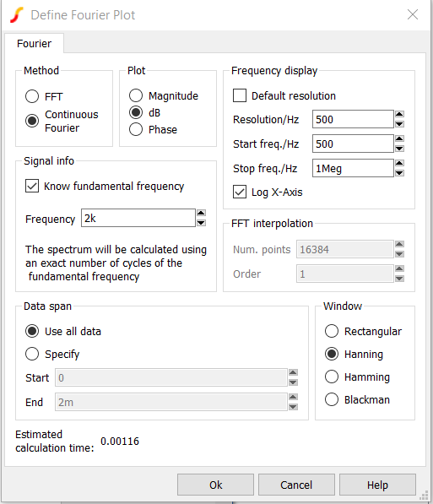Click the estimated calculation time value 0.00116
The height and width of the screenshot is (504, 433).
pyautogui.click(x=120, y=441)
